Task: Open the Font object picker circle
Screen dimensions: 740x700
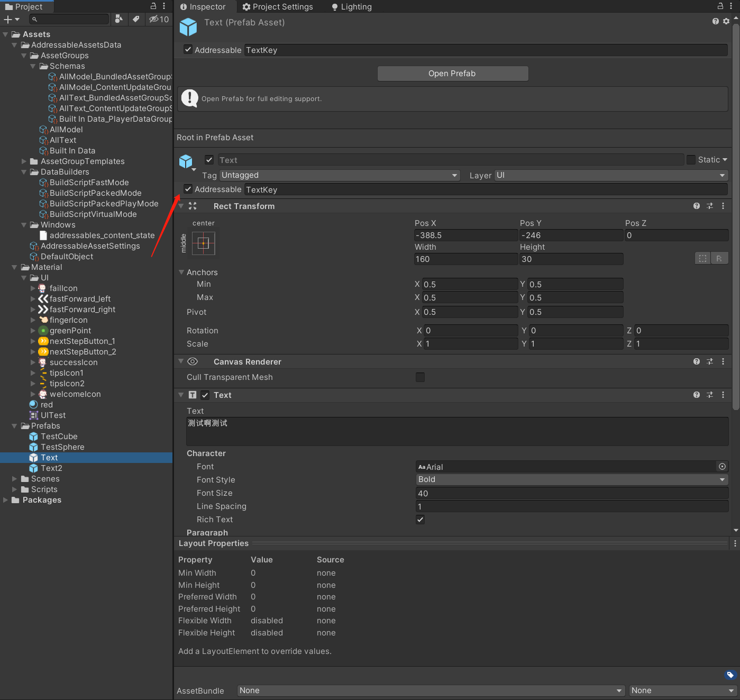Action: 722,466
